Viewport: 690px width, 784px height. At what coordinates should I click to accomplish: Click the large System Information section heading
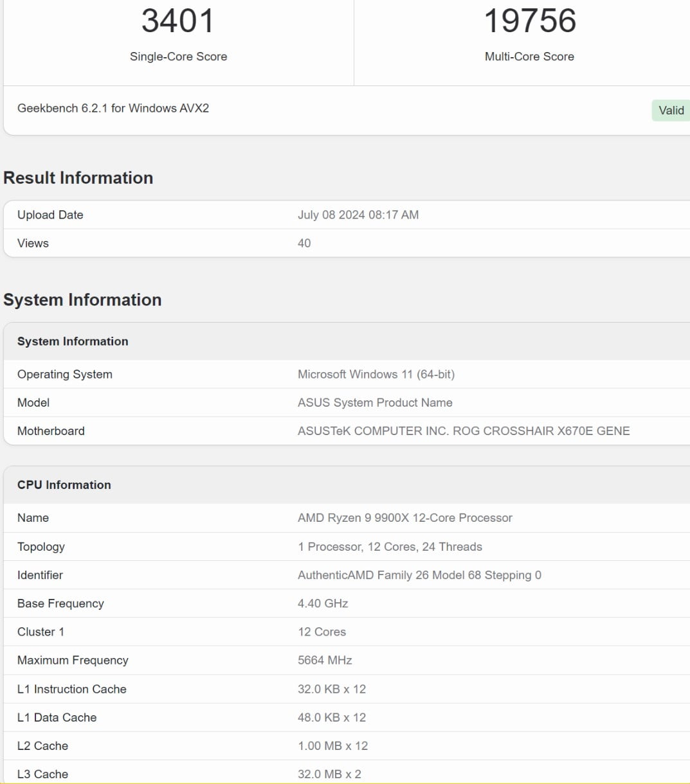82,300
